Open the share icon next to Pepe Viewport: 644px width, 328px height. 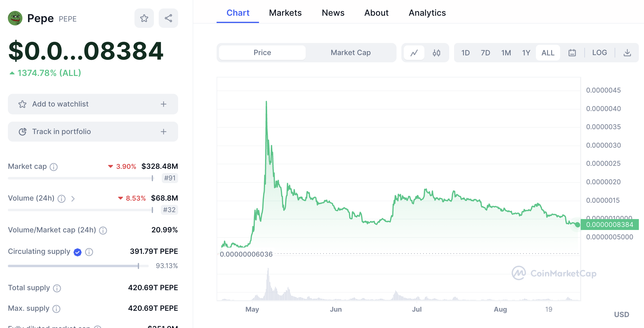(x=168, y=18)
